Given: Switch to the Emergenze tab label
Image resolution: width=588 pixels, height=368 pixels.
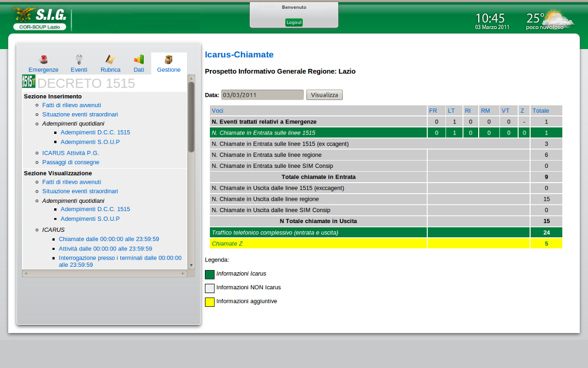Looking at the screenshot, I should (x=44, y=70).
